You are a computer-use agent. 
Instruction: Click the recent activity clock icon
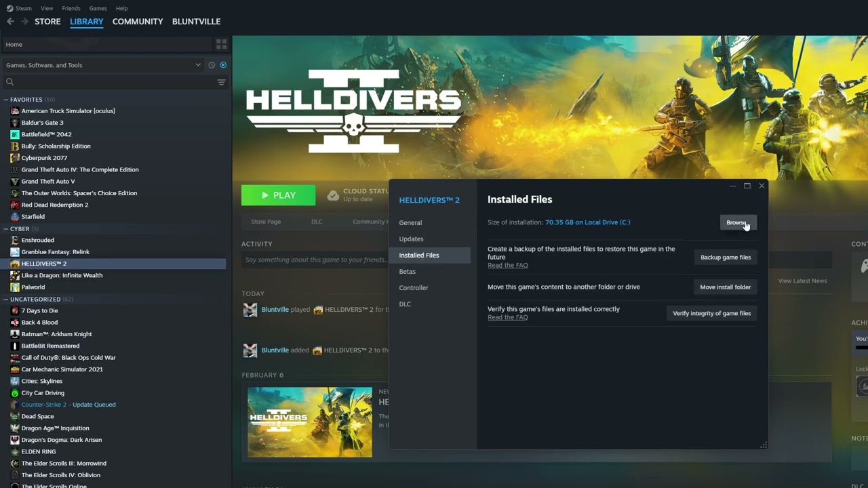point(212,65)
